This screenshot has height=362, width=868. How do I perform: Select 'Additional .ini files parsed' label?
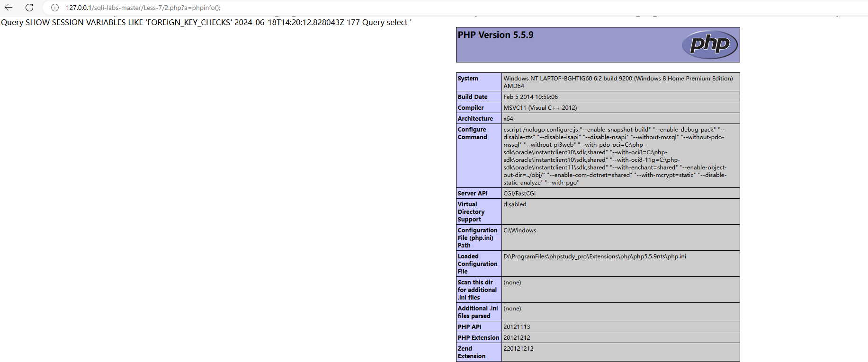tap(478, 312)
